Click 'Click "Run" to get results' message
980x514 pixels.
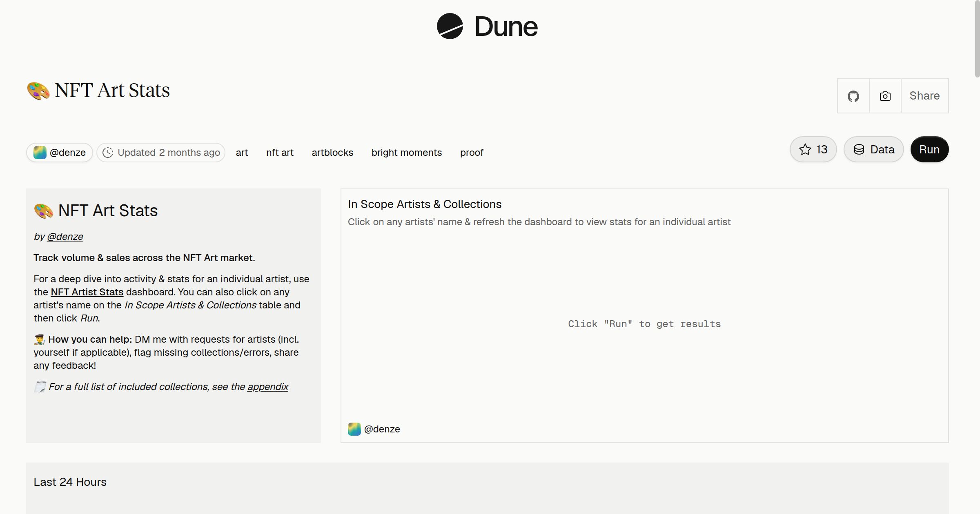coord(644,324)
